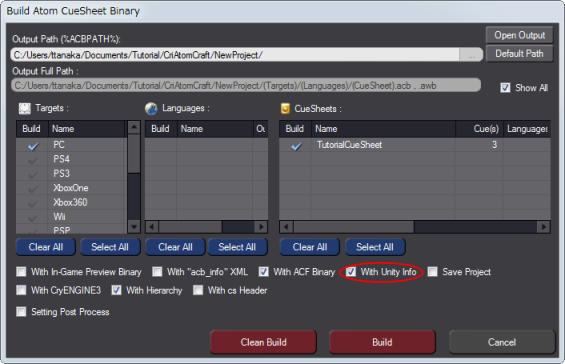Click the Languages Name column header
Image resolution: width=565 pixels, height=364 pixels.
(x=215, y=129)
